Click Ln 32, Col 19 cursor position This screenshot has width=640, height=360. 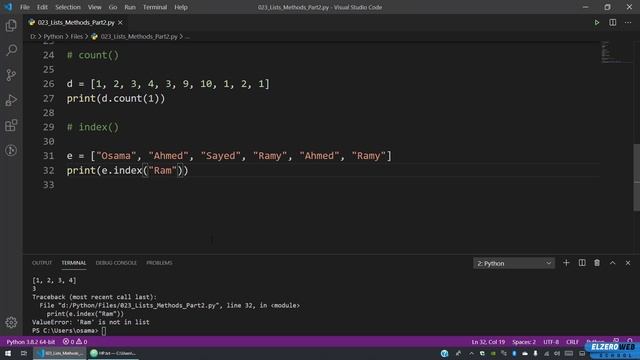tap(488, 342)
